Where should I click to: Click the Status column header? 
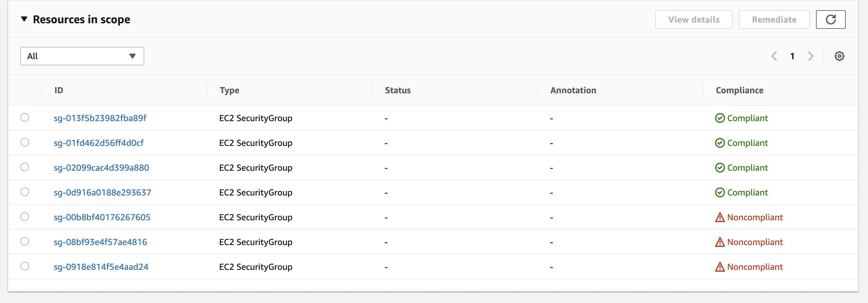(397, 90)
